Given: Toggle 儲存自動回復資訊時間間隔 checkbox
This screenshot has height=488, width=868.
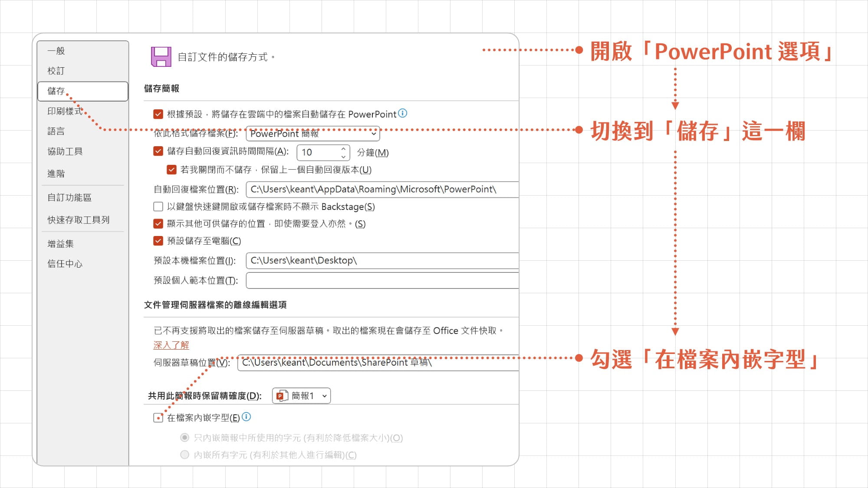Looking at the screenshot, I should coord(158,151).
